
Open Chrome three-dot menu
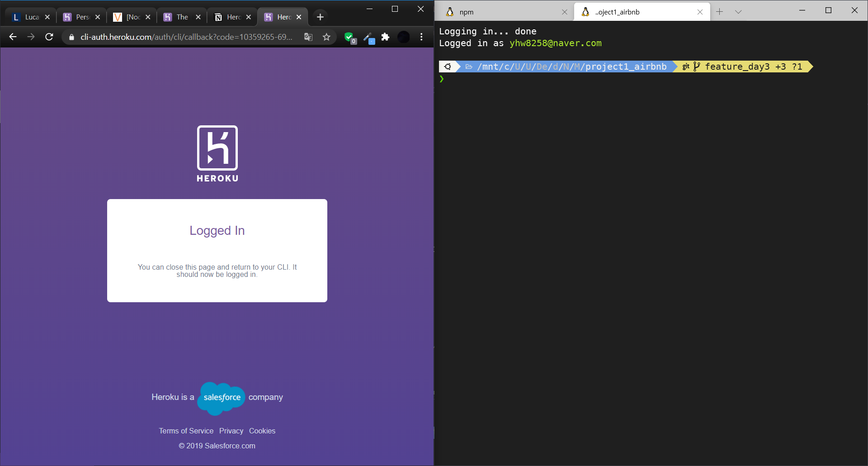(421, 37)
